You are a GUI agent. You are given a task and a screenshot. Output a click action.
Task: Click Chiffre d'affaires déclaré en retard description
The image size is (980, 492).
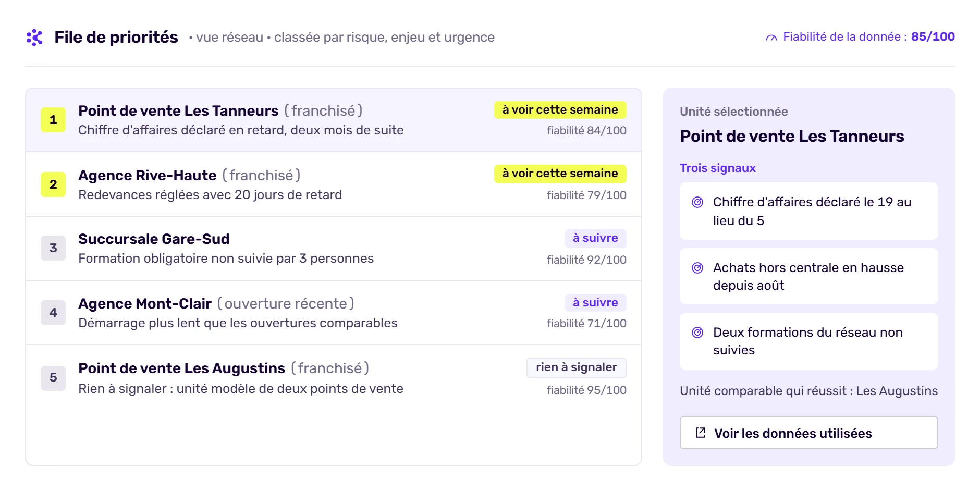241,130
